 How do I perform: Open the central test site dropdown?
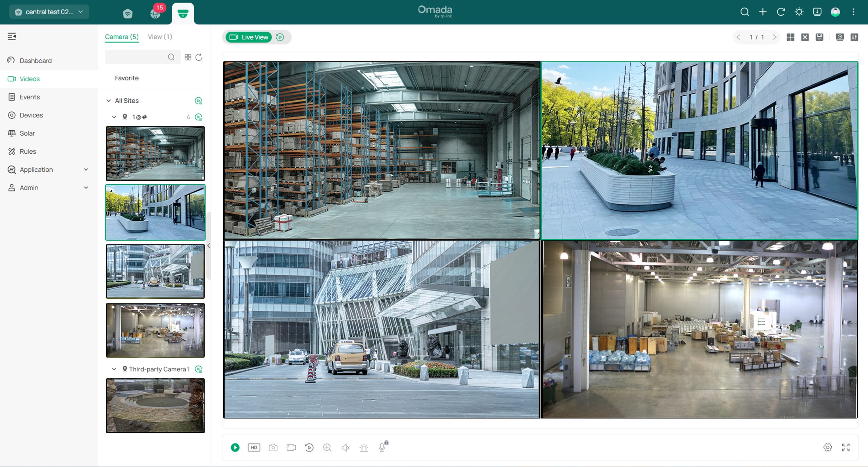[x=49, y=12]
